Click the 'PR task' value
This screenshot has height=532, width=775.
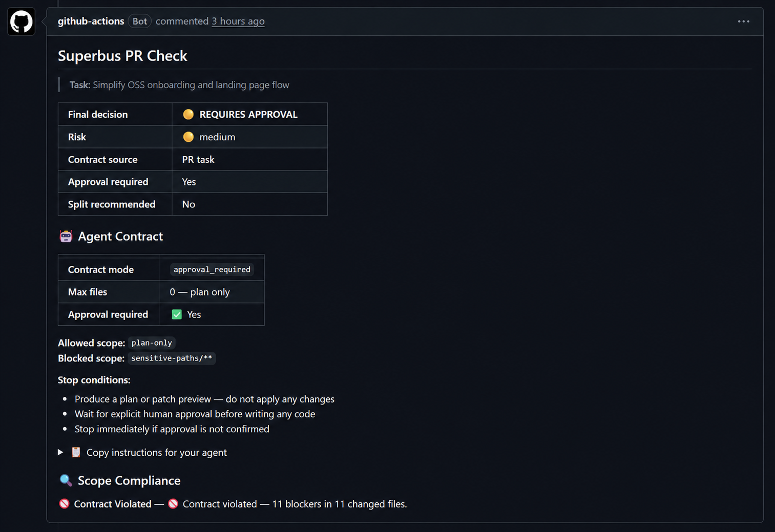(x=198, y=159)
